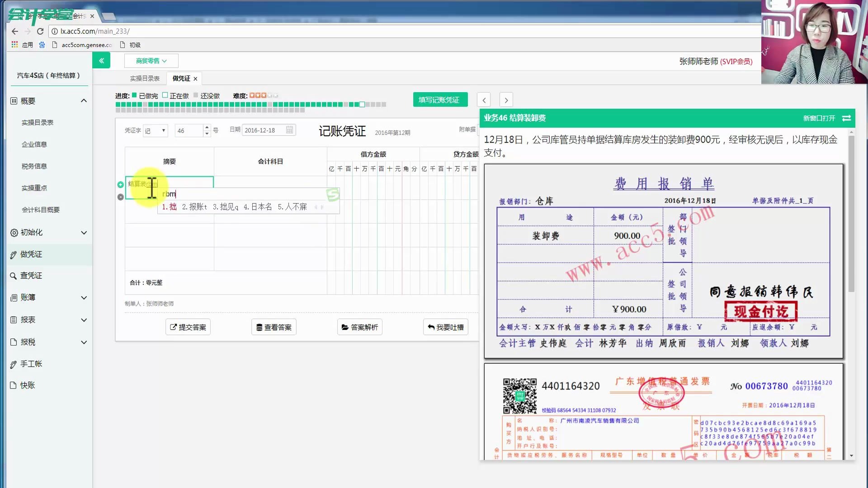The image size is (868, 488).
Task: Open the 商贸零售 dropdown
Action: tap(151, 61)
